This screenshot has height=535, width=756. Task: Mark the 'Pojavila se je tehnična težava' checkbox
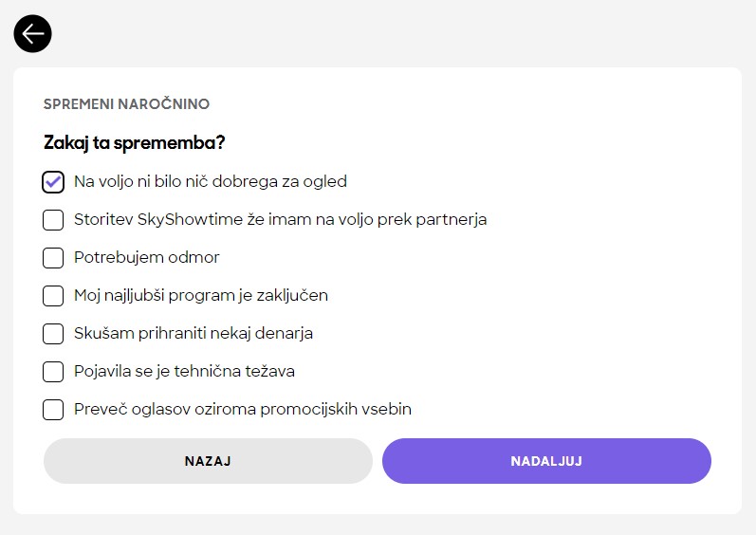[53, 372]
